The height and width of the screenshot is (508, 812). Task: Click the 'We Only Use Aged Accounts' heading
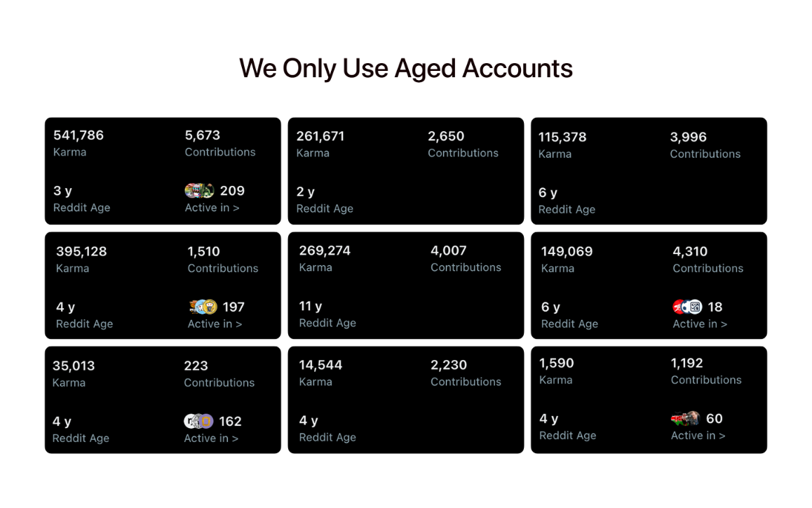coord(406,69)
